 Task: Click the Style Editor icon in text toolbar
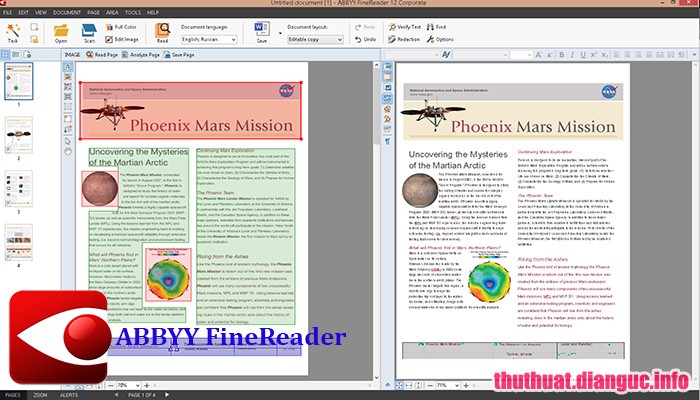[x=446, y=54]
